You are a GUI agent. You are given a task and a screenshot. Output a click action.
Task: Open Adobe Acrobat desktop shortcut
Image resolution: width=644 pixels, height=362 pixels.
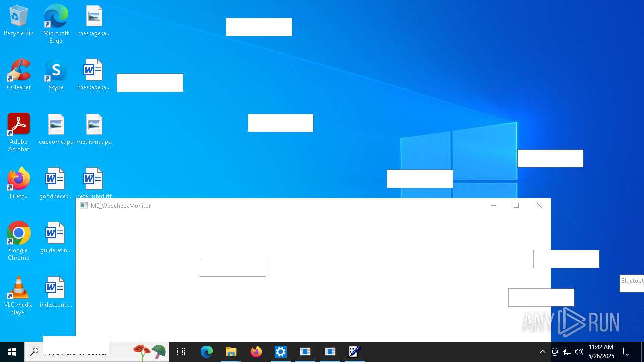pos(19,133)
